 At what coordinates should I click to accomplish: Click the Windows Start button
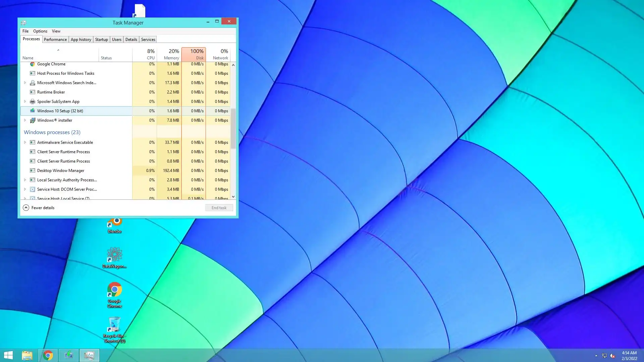click(8, 355)
